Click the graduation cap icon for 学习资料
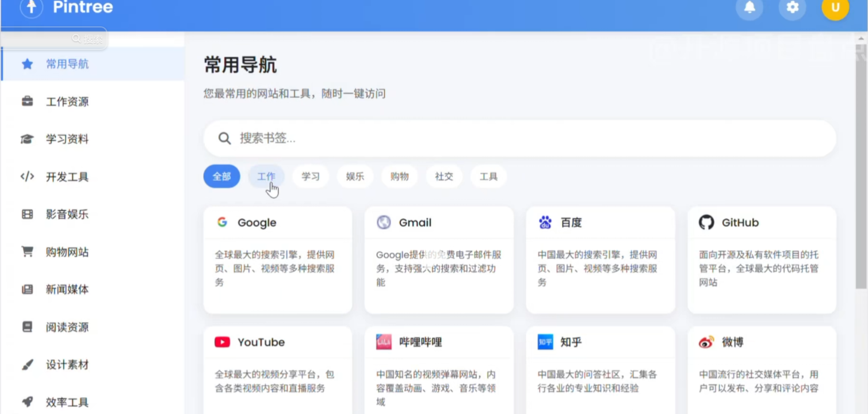The image size is (868, 414). (x=27, y=139)
